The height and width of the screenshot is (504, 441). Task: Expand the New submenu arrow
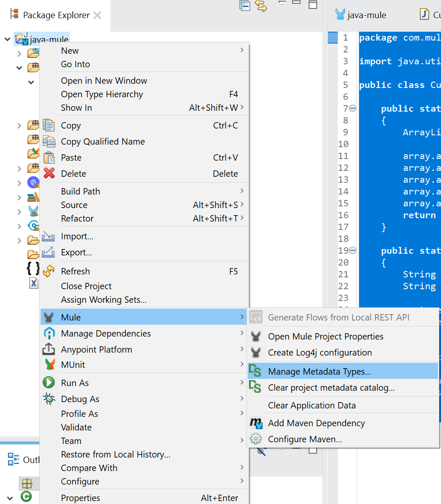pyautogui.click(x=242, y=50)
